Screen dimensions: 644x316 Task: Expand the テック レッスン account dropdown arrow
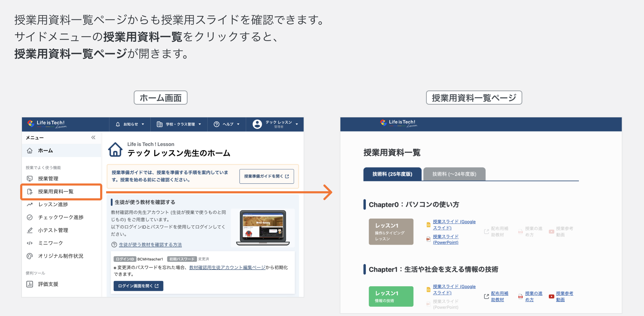297,124
